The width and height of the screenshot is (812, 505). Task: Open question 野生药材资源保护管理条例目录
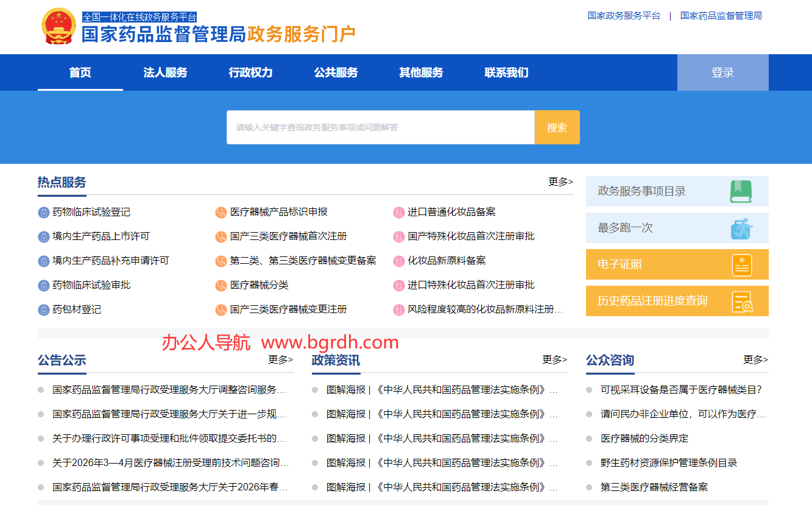[x=669, y=463]
